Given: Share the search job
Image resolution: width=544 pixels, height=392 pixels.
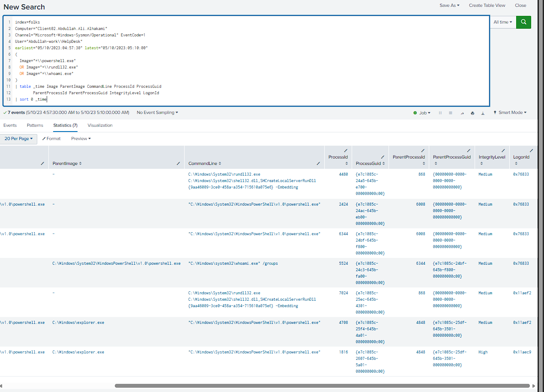Looking at the screenshot, I should 462,113.
